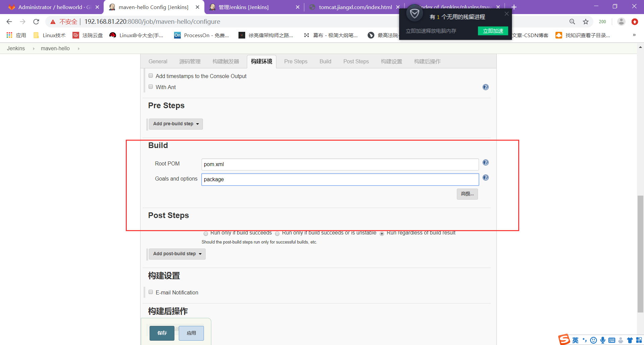This screenshot has height=345, width=644.
Task: Tick the With Ant checkbox
Action: [151, 87]
